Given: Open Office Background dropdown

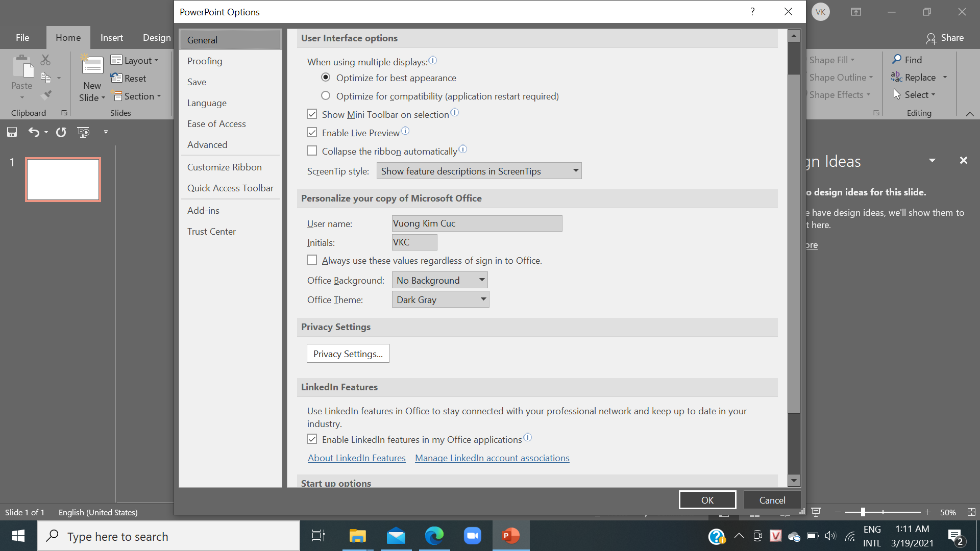Looking at the screenshot, I should tap(439, 280).
